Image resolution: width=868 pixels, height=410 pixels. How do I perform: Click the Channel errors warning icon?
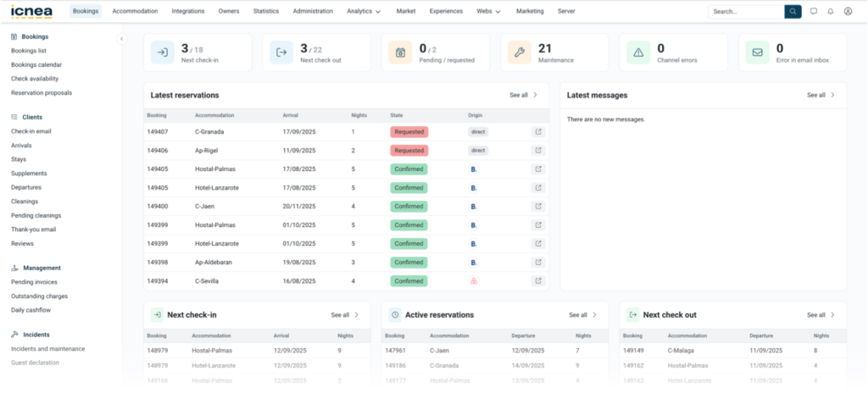638,53
